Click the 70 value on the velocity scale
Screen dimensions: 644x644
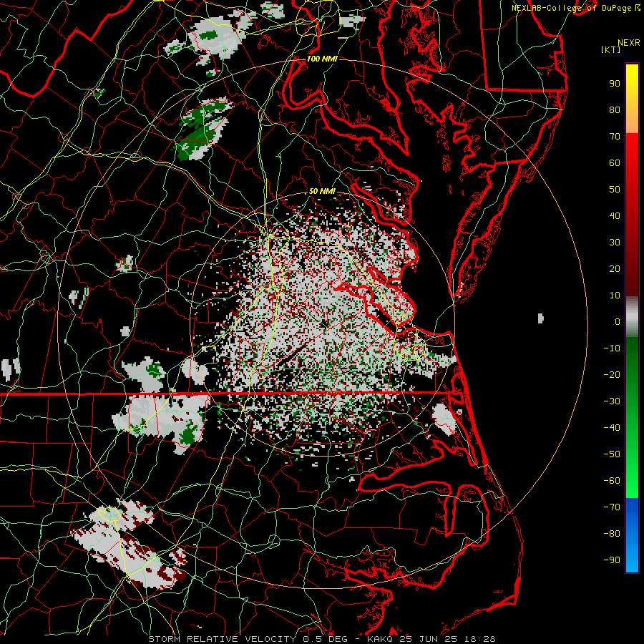[615, 137]
